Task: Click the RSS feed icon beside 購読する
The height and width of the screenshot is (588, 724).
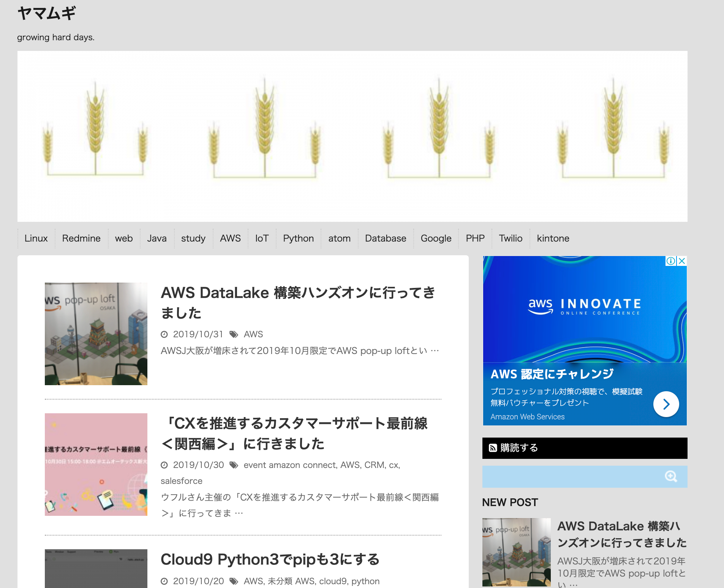Action: tap(493, 448)
